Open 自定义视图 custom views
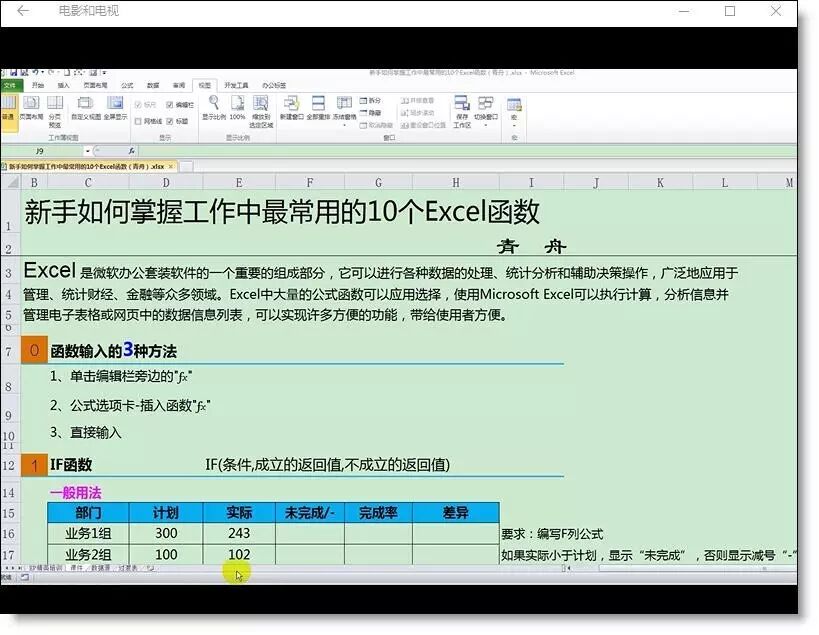Image resolution: width=819 pixels, height=635 pixels. [86, 108]
